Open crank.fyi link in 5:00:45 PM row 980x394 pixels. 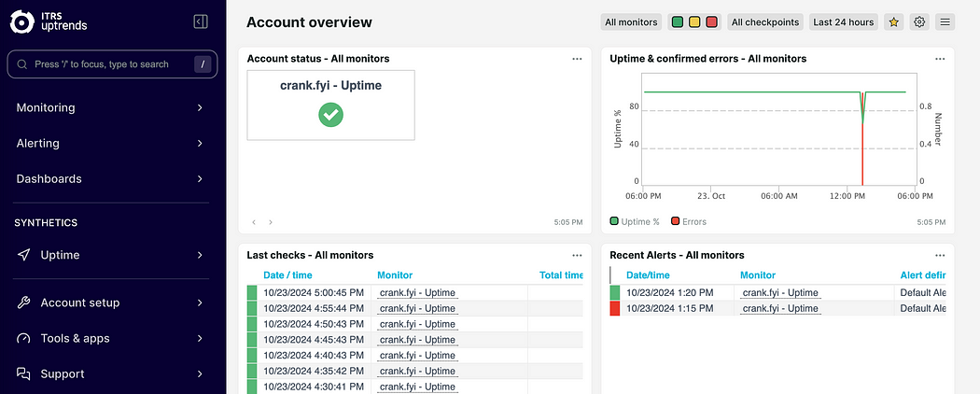(417, 292)
